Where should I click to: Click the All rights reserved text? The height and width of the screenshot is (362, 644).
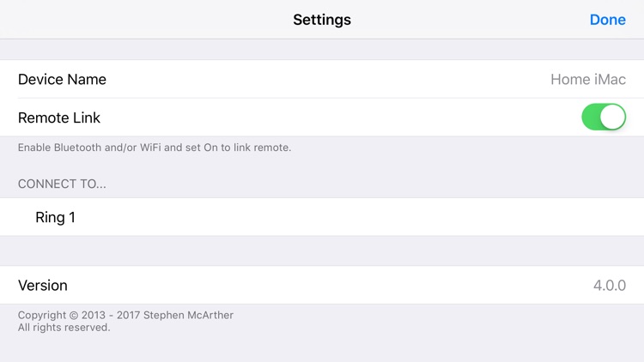tap(64, 327)
